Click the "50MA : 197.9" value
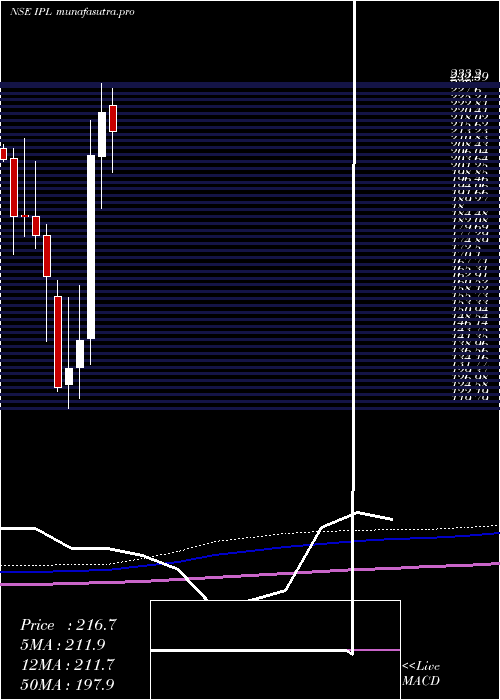The height and width of the screenshot is (700, 500). [x=69, y=684]
